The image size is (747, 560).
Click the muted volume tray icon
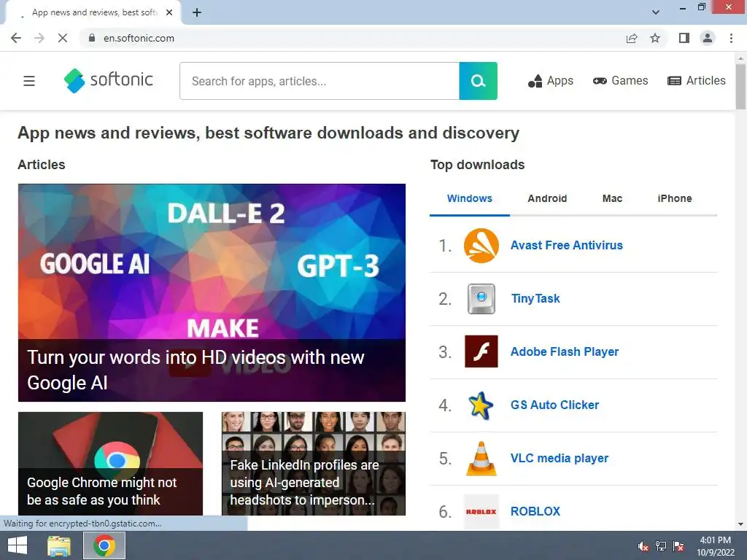(643, 546)
